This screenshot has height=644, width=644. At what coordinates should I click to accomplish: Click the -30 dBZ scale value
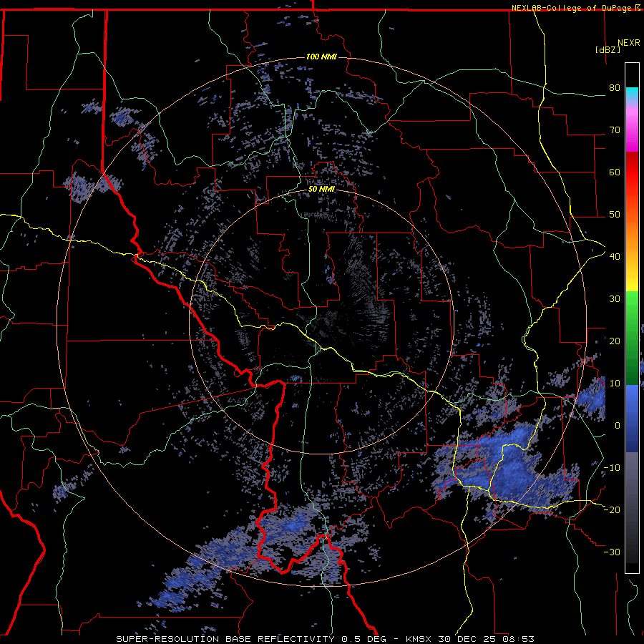pyautogui.click(x=612, y=552)
